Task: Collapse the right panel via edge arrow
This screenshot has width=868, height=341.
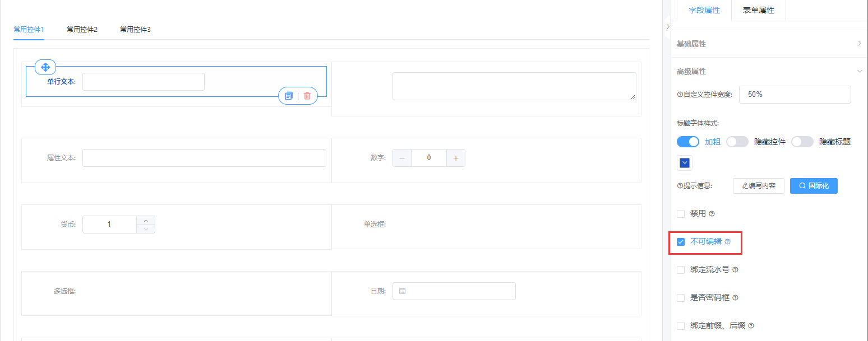Action: 667,26
